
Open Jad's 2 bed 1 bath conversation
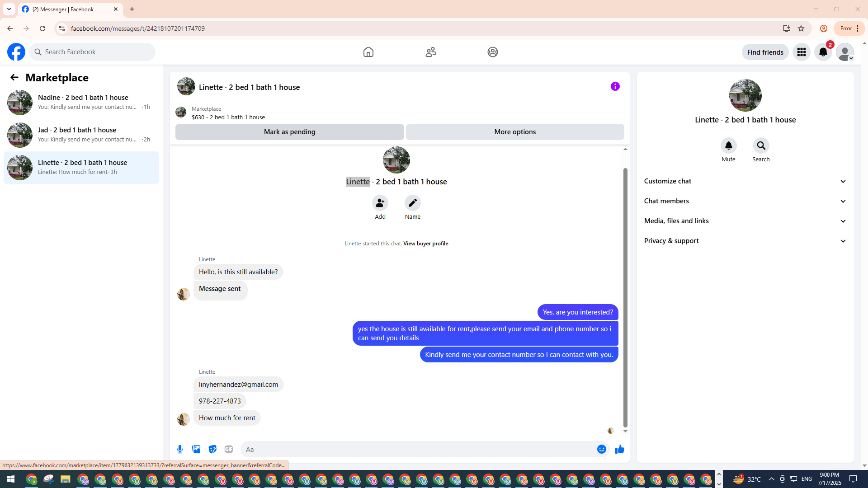[x=81, y=135]
